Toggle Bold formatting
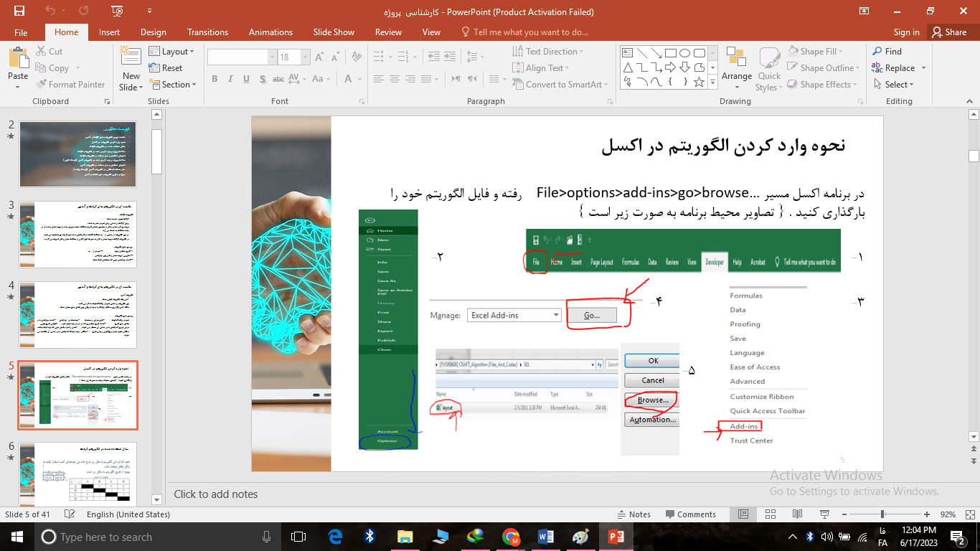The height and width of the screenshot is (551, 980). point(215,80)
